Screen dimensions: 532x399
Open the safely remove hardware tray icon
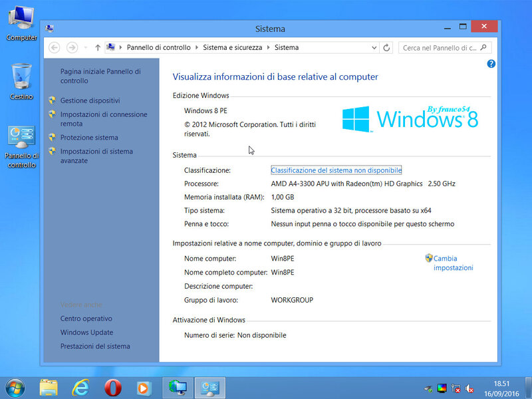click(x=428, y=389)
